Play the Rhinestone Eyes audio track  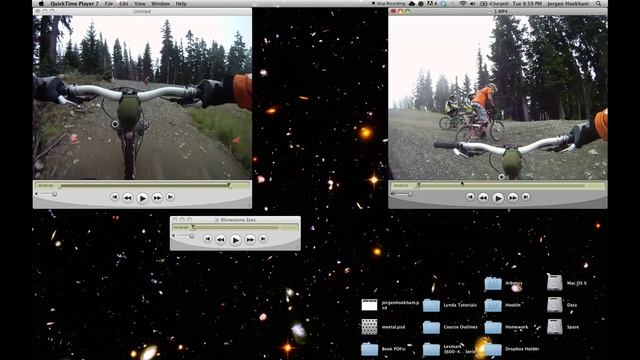(x=236, y=240)
